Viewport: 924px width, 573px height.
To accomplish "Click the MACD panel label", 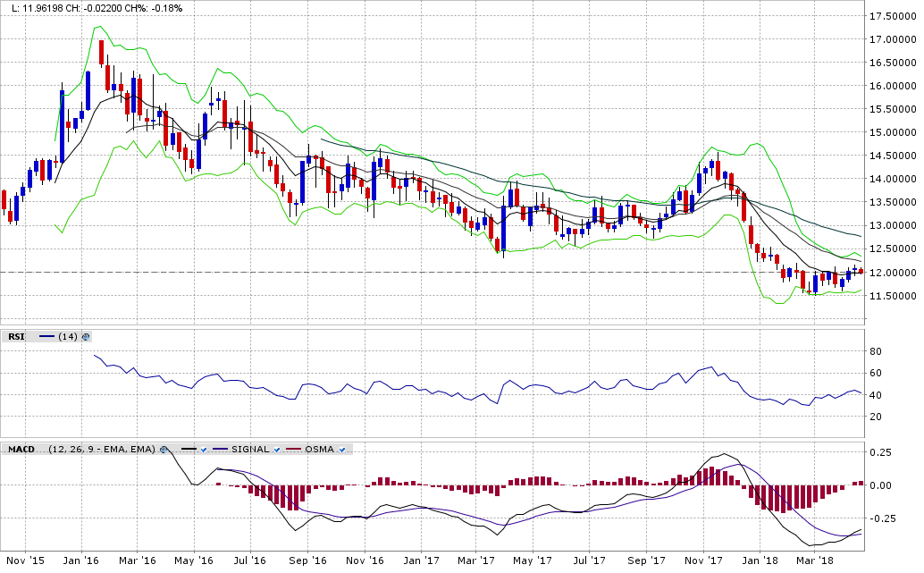I will point(21,449).
